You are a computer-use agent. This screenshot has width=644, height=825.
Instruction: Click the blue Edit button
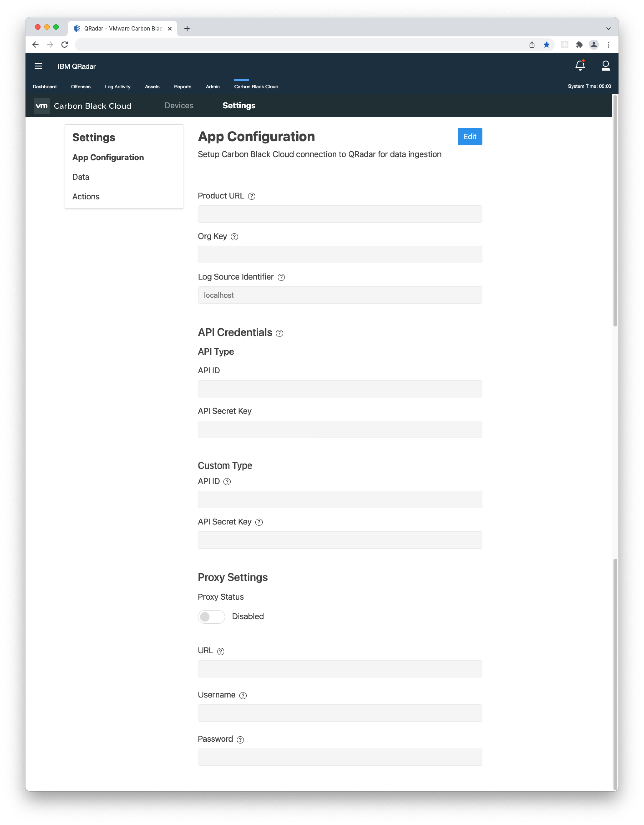coord(470,136)
